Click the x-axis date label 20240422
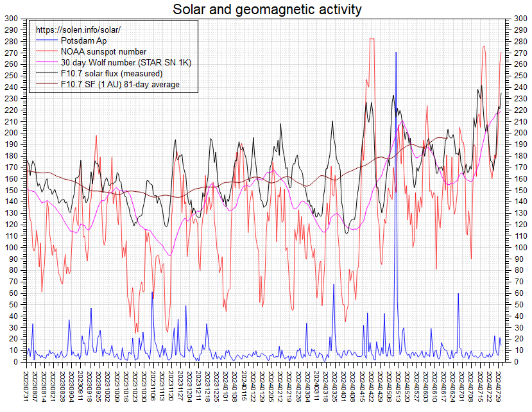This screenshot has height=412, width=532. [x=370, y=386]
